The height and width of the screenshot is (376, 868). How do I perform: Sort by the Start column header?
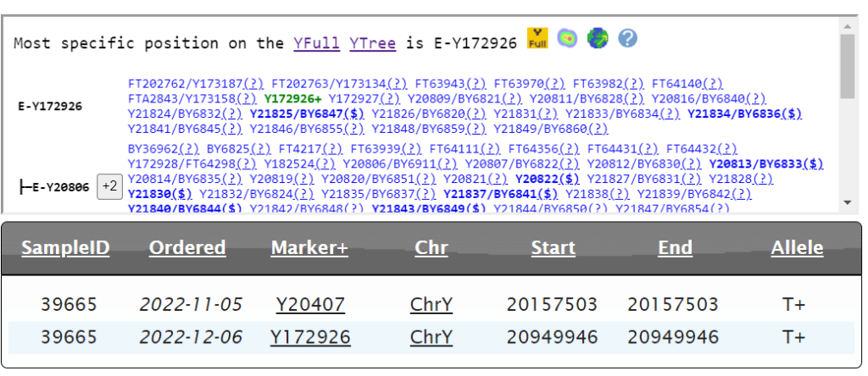click(553, 248)
